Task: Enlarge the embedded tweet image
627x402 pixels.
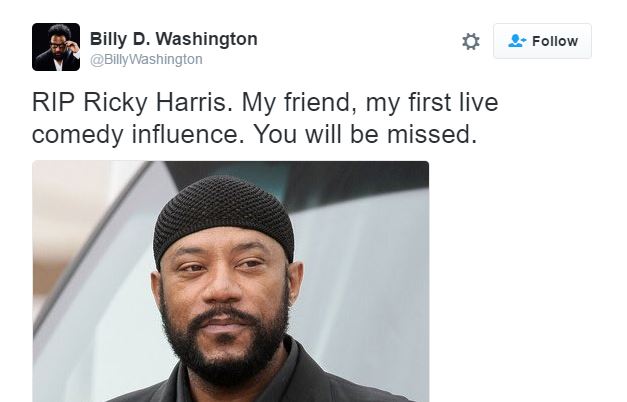Action: click(230, 281)
